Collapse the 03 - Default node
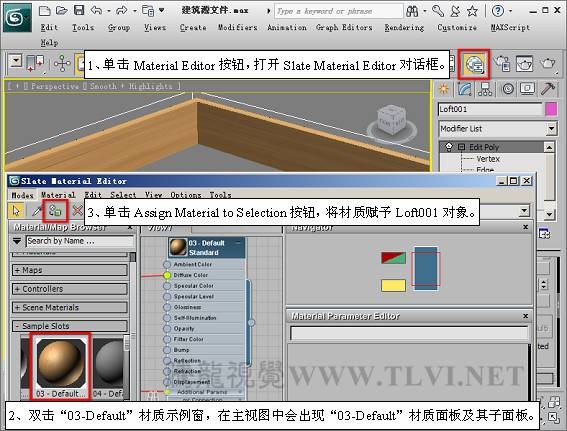The height and width of the screenshot is (431, 567). [238, 243]
